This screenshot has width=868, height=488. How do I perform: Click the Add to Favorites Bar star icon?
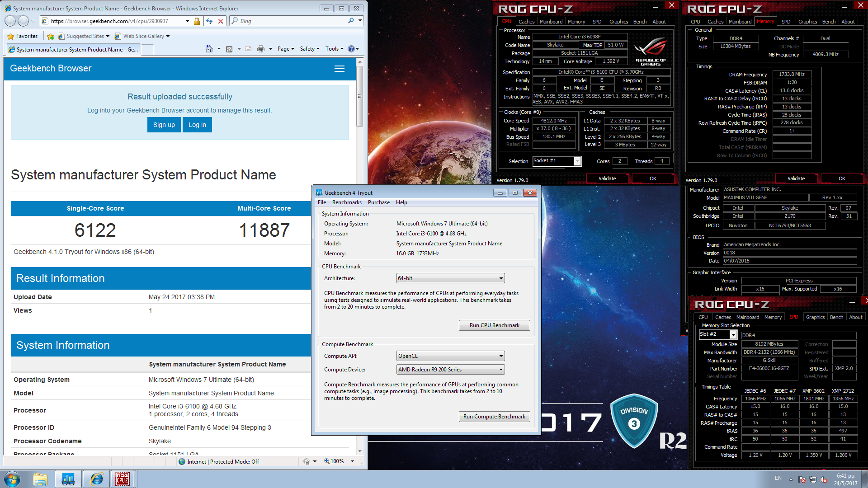click(51, 36)
